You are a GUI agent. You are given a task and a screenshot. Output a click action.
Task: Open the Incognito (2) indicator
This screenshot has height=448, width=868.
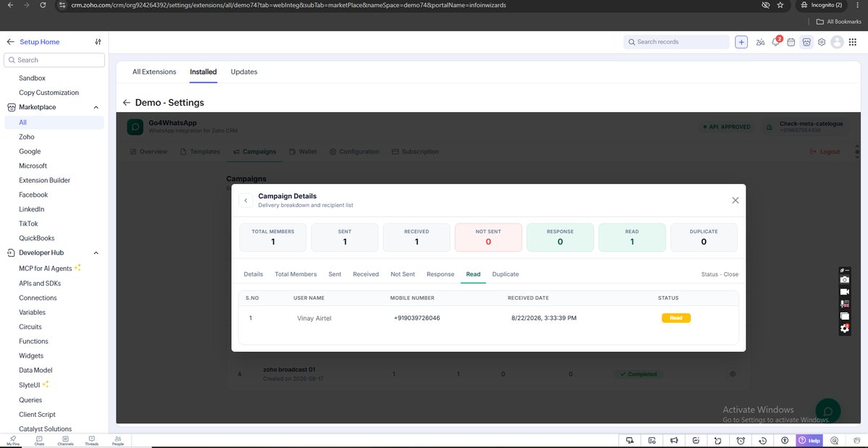coord(822,5)
